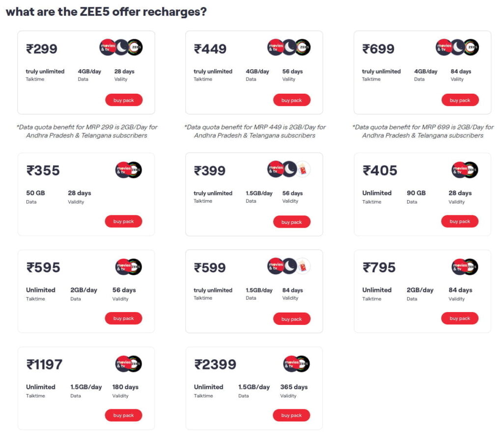This screenshot has height=448, width=503.
Task: Click movies & tv icon on ₹1197 card
Action: pos(123,364)
